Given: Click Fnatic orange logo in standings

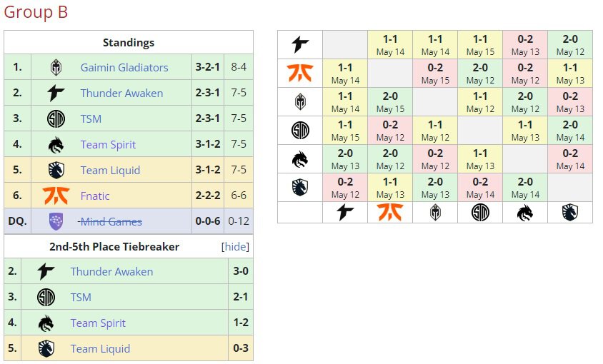Looking at the screenshot, I should click(56, 196).
